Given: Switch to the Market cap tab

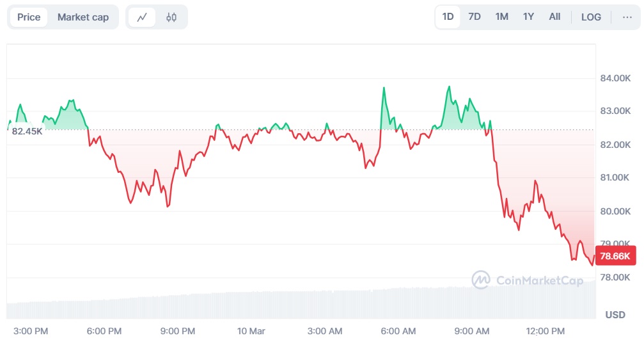Looking at the screenshot, I should pos(83,17).
